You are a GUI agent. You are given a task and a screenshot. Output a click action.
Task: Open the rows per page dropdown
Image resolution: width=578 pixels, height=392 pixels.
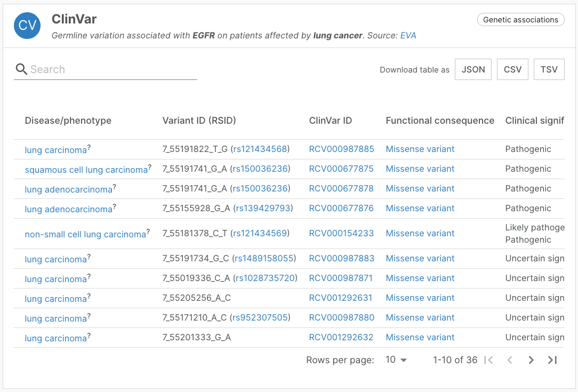pos(395,360)
